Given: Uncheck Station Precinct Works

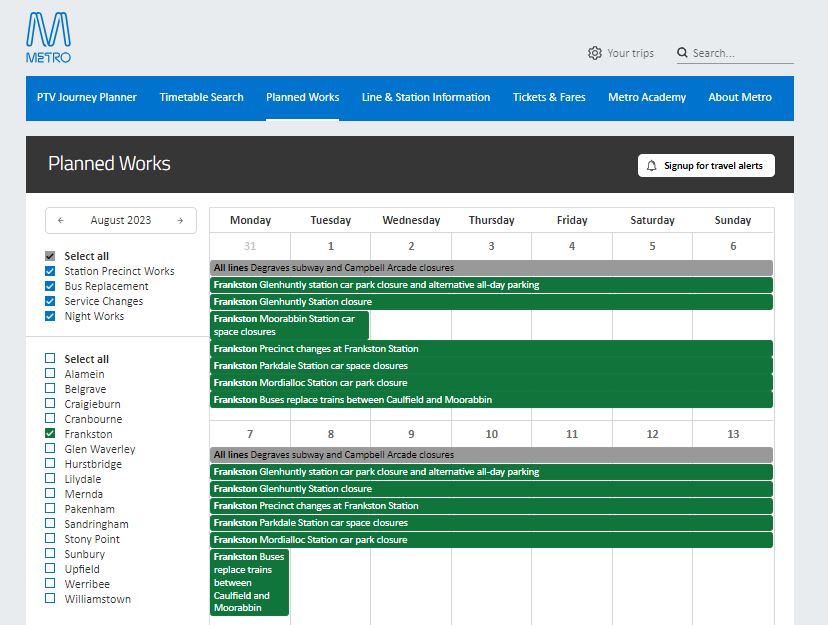Looking at the screenshot, I should (x=50, y=271).
